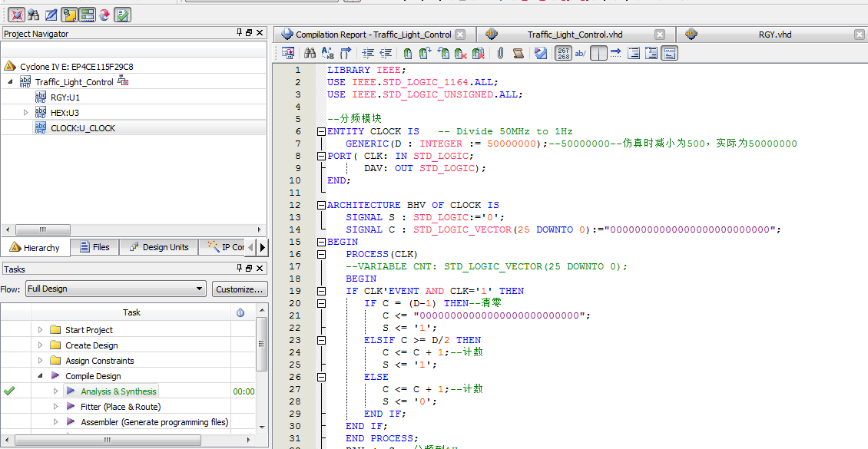Toggle the split editor view button
Screen dimensions: 868x449
pyautogui.click(x=598, y=53)
